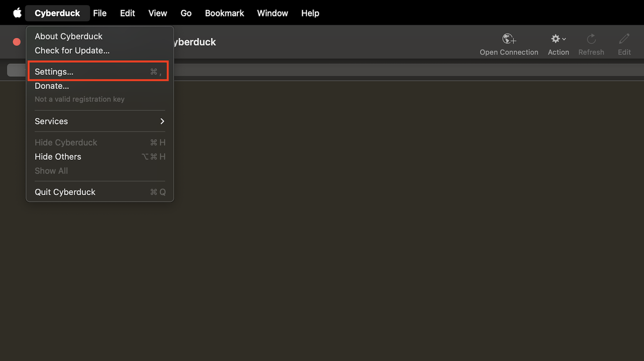Screen dimensions: 644x361
Task: Close the open Cyberduck application menu
Action: coord(57,13)
